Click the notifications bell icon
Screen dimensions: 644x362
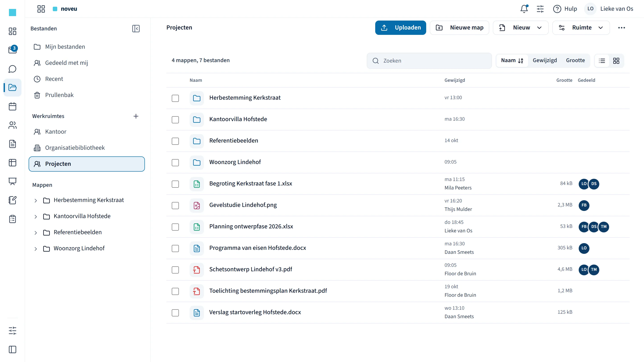point(524,9)
